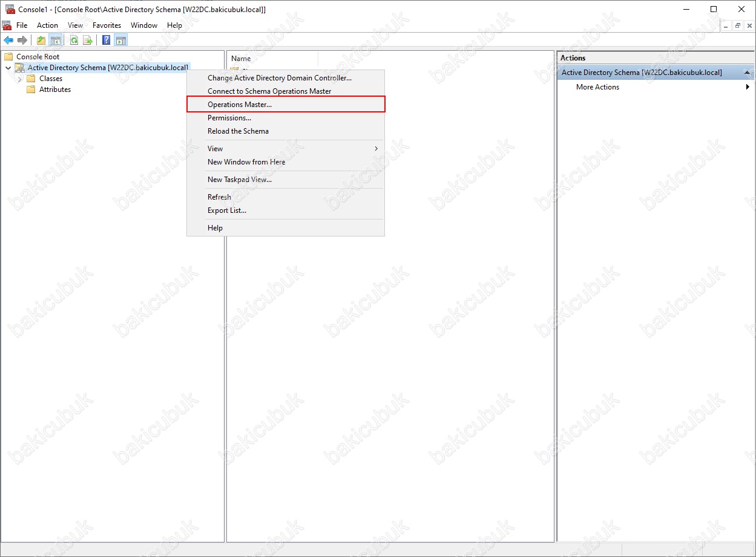Minimize the inner MDI child window
The width and height of the screenshot is (756, 557).
pyautogui.click(x=726, y=25)
